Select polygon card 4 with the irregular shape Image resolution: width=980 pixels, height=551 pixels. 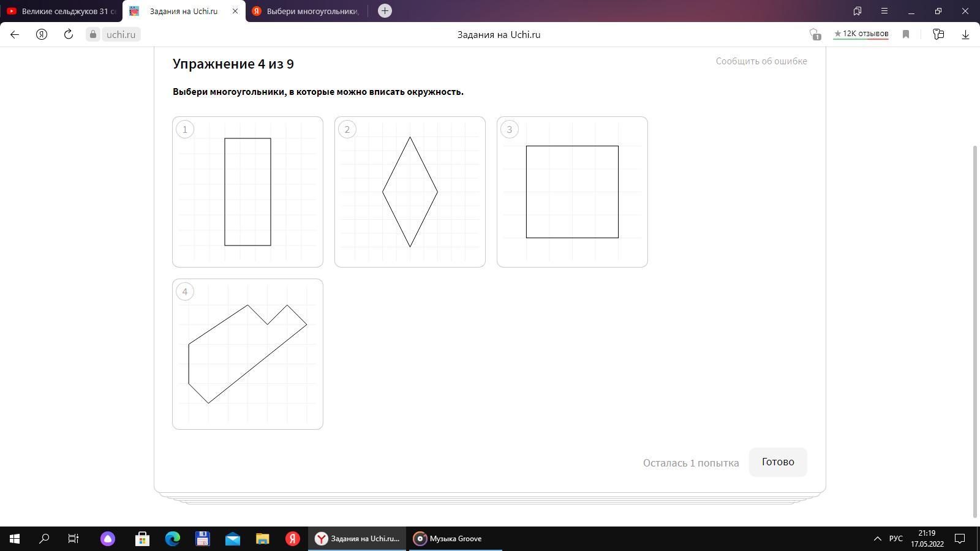coord(247,354)
